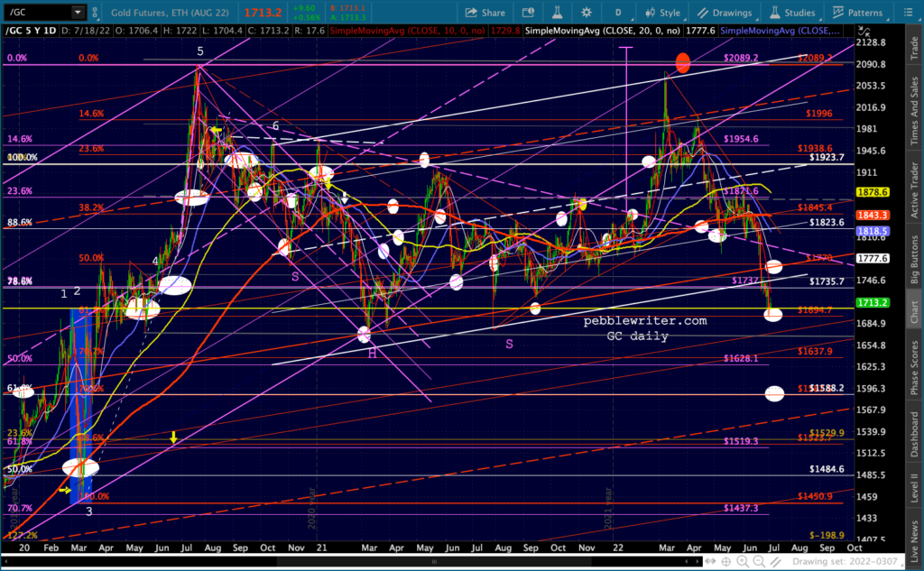Open the Dashboard sidebar tab
924x571 pixels.
[x=914, y=435]
